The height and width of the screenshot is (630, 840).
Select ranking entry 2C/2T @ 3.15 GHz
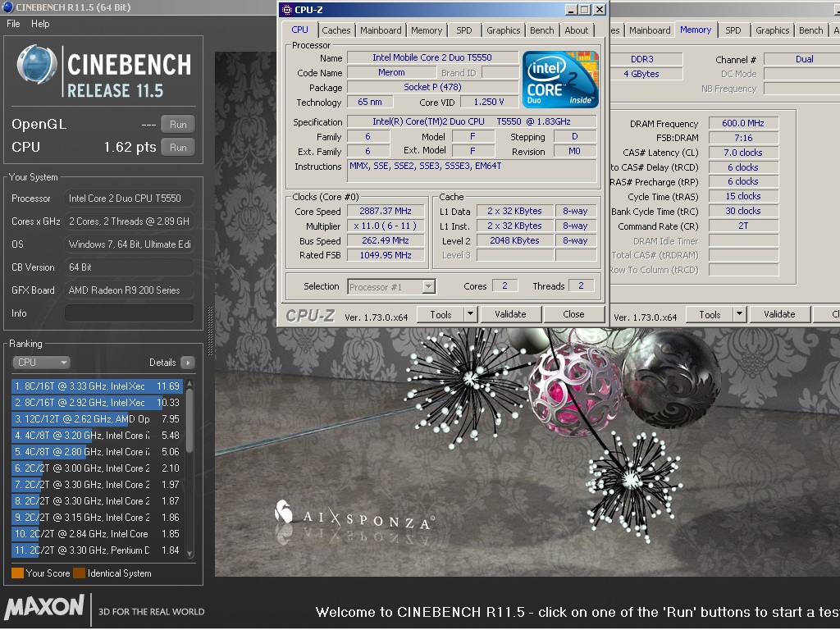97,518
